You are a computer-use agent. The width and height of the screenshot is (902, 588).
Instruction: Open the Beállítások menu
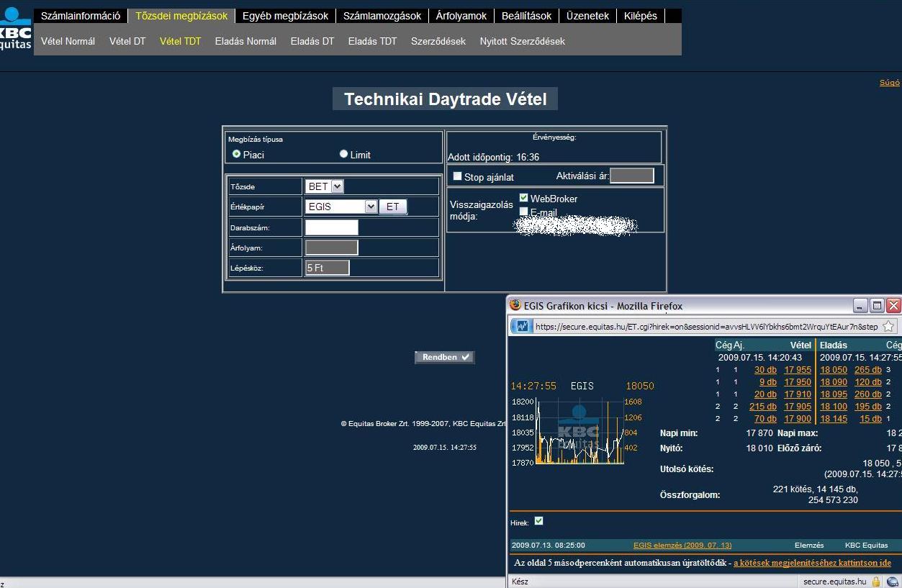click(x=527, y=16)
